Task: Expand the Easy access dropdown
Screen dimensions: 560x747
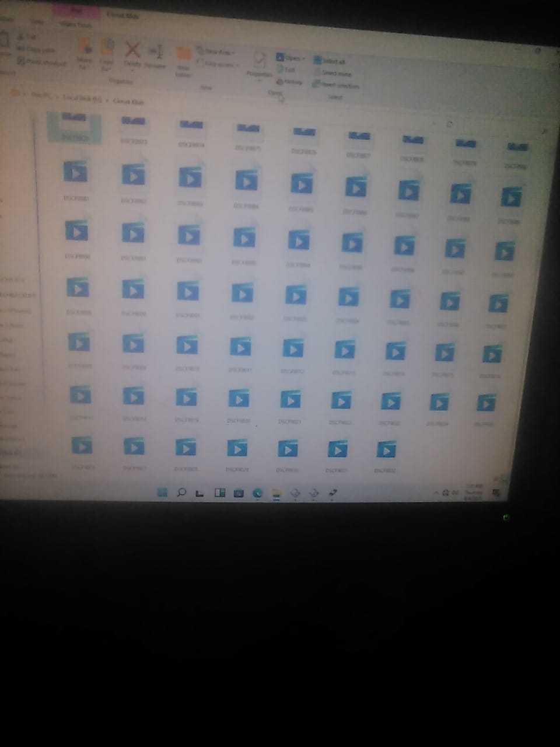Action: [219, 64]
